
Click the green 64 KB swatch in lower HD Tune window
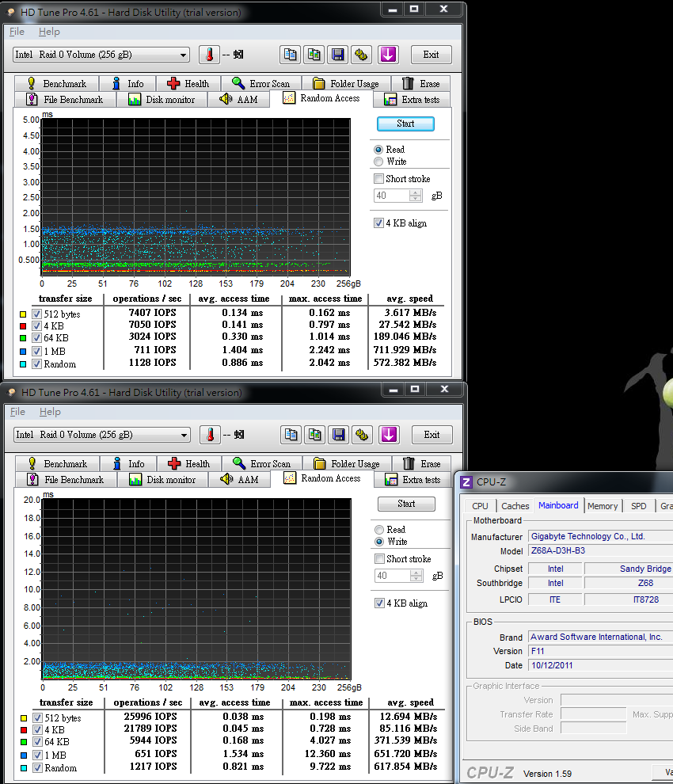tap(24, 742)
